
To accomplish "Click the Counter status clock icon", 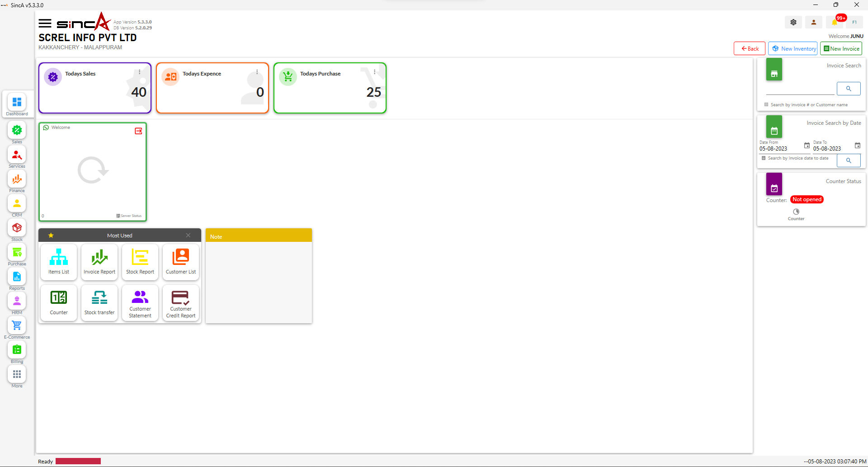I will [x=796, y=212].
